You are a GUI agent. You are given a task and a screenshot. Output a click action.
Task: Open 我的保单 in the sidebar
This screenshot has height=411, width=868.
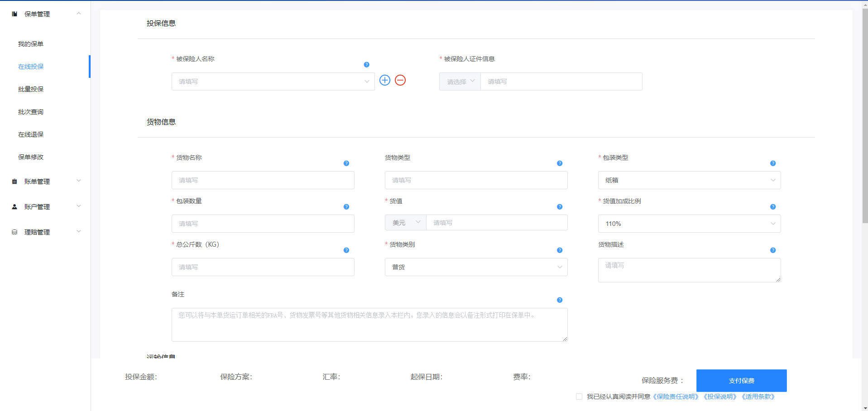point(31,44)
